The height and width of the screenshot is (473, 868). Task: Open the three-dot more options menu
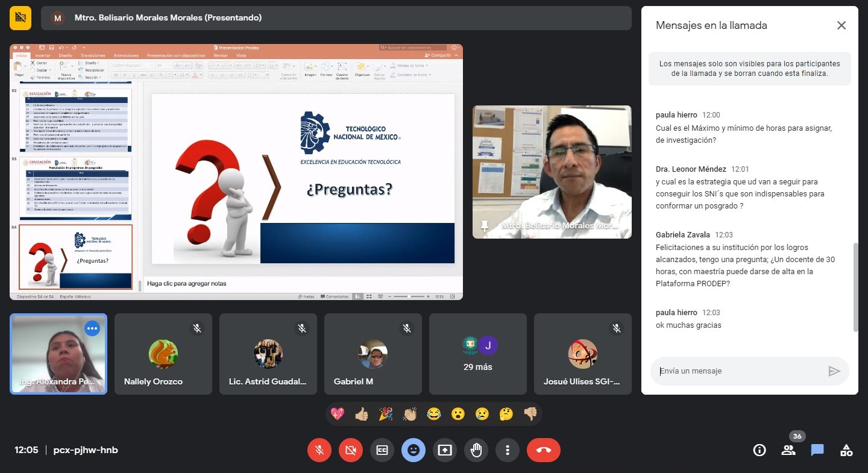tap(508, 450)
